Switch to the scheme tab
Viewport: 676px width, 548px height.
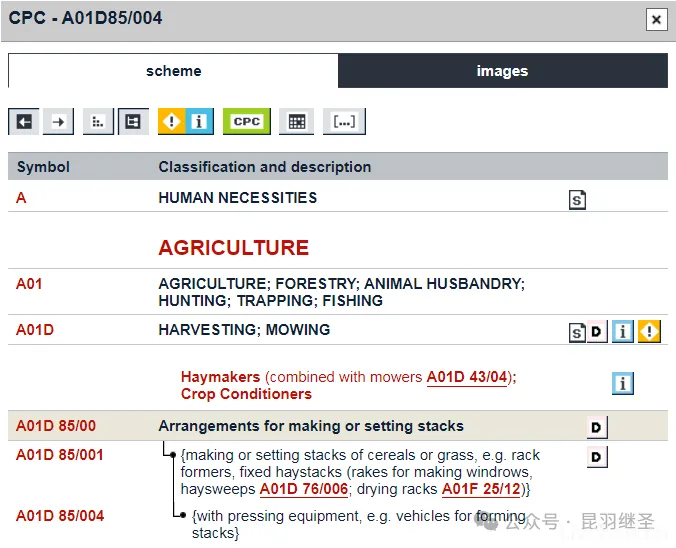(x=173, y=71)
